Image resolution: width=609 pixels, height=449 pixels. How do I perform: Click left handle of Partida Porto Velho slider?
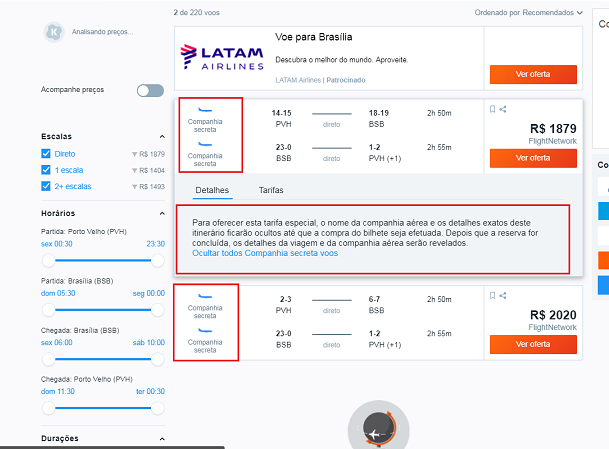(49, 261)
